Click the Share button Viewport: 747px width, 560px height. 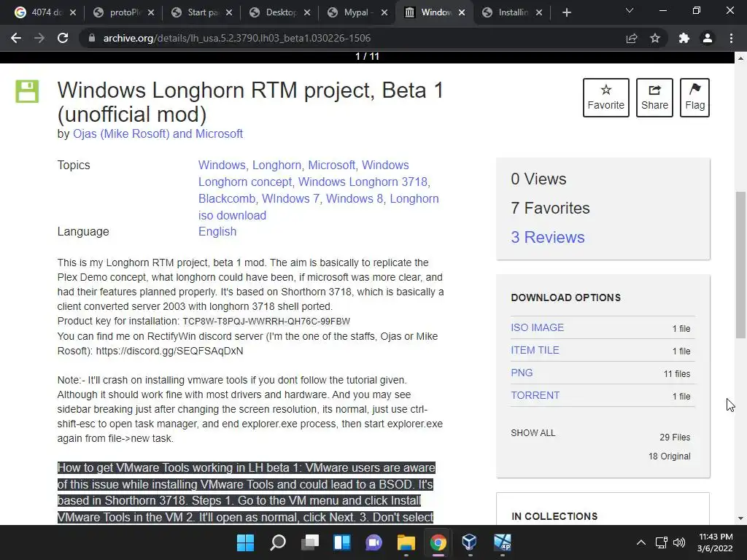coord(654,98)
